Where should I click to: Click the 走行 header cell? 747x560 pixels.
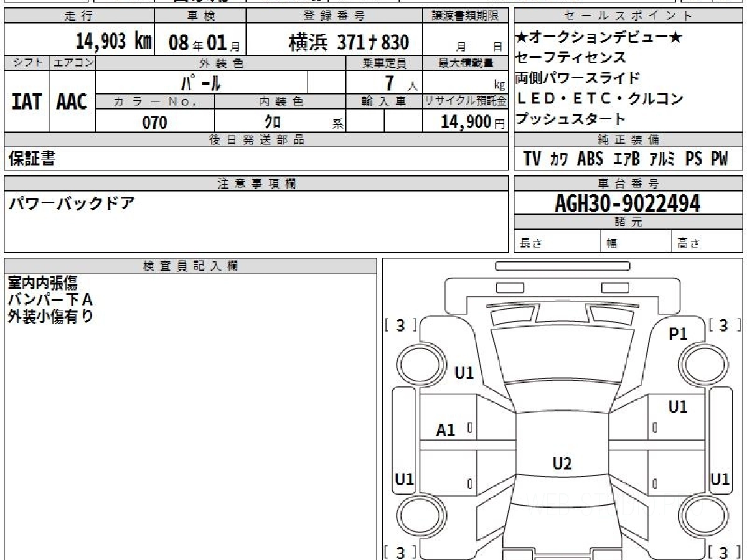[x=79, y=16]
